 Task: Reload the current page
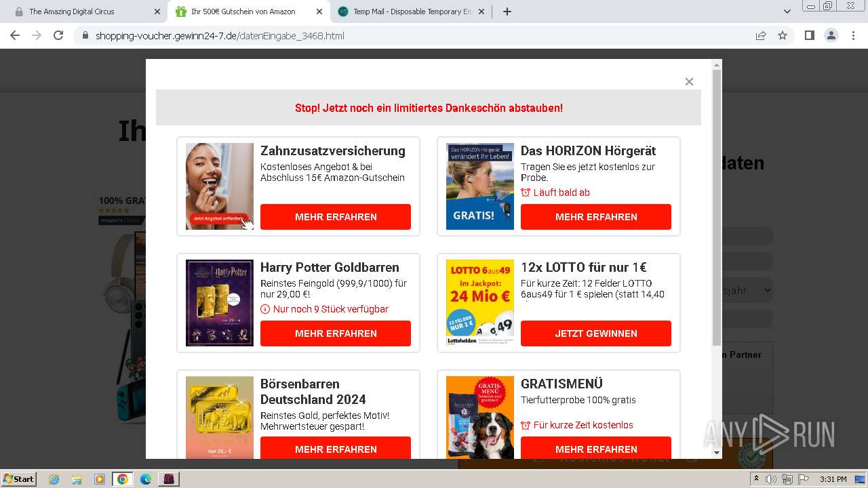pyautogui.click(x=58, y=35)
